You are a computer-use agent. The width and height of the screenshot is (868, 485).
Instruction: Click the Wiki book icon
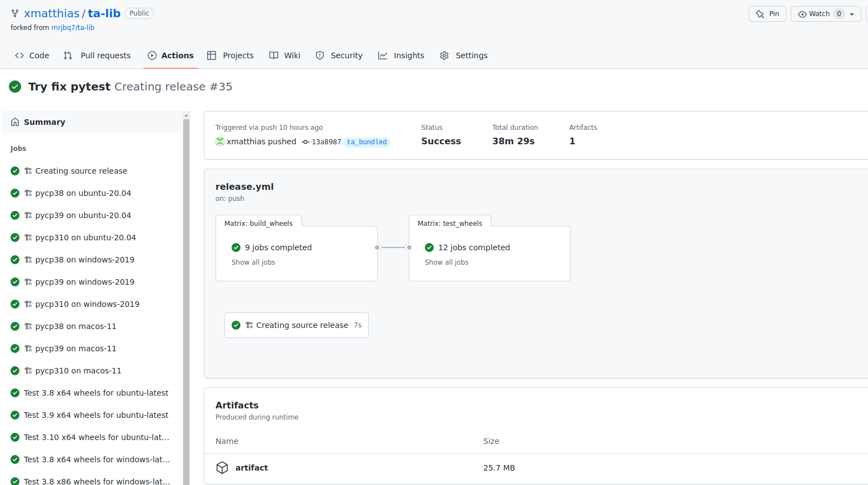tap(274, 55)
